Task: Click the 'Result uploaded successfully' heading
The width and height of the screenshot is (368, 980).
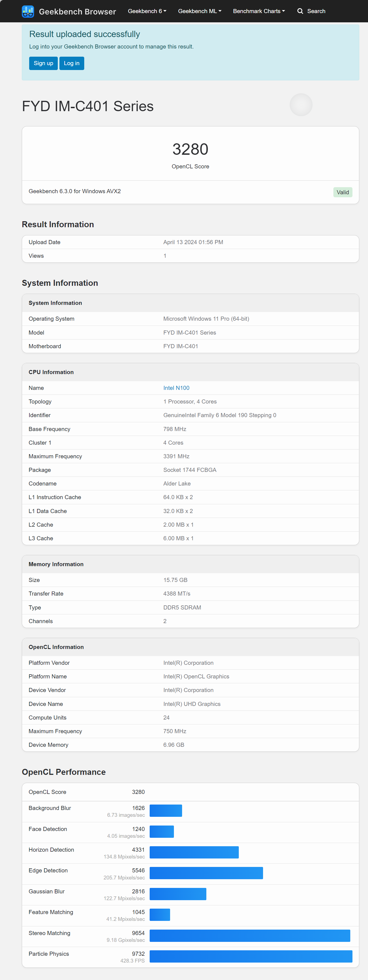Action: (x=85, y=34)
